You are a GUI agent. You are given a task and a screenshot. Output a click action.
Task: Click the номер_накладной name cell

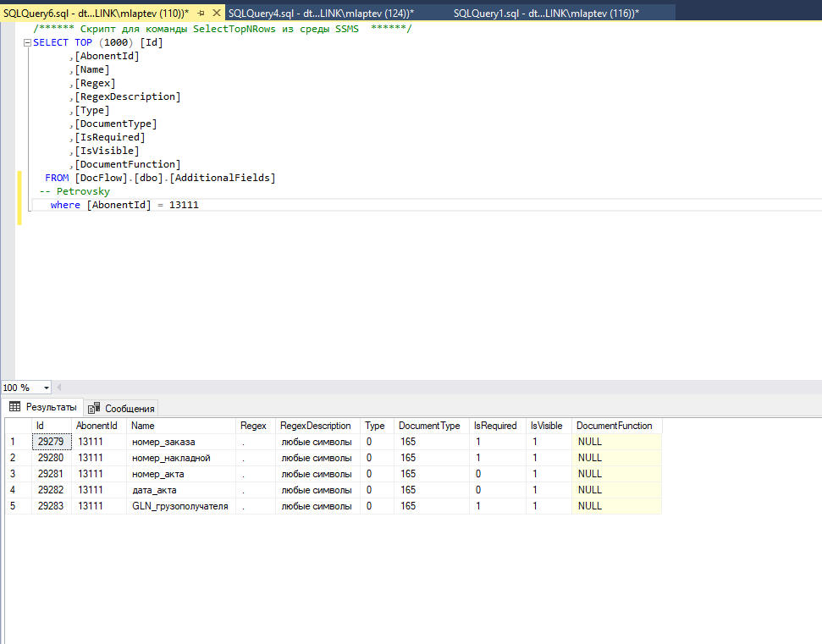tap(171, 458)
